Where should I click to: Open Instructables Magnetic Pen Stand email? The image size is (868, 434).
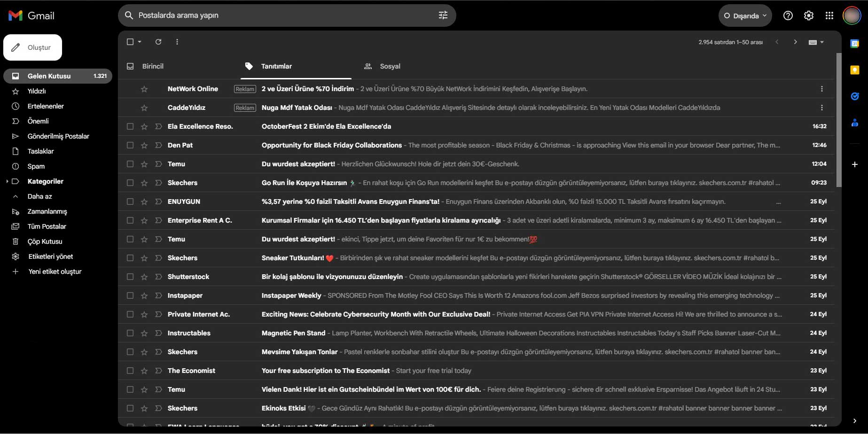pyautogui.click(x=476, y=333)
